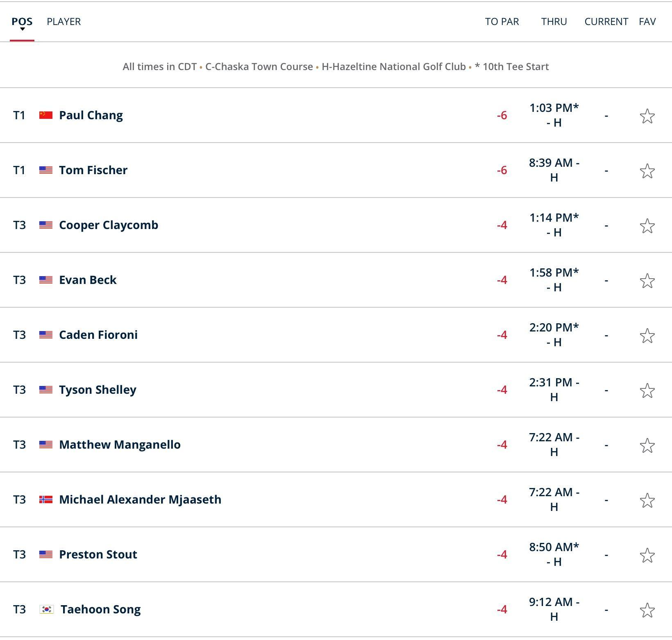This screenshot has height=640, width=672.
Task: Favorite Evan Beck via the star icon
Action: (x=647, y=281)
